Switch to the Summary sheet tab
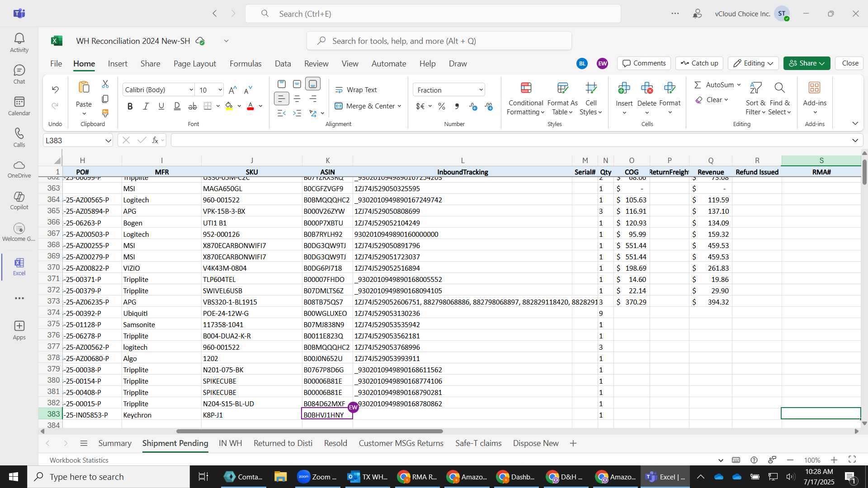 [115, 443]
